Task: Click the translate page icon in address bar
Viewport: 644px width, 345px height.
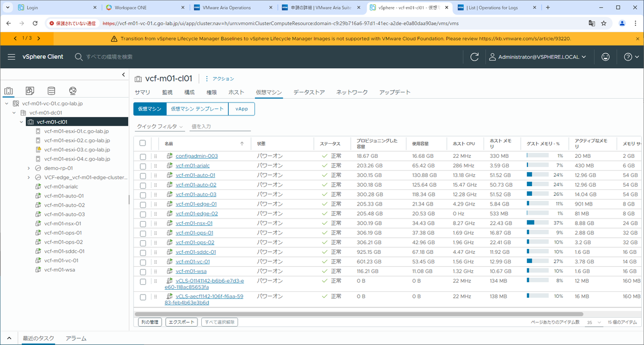Action: coord(591,24)
